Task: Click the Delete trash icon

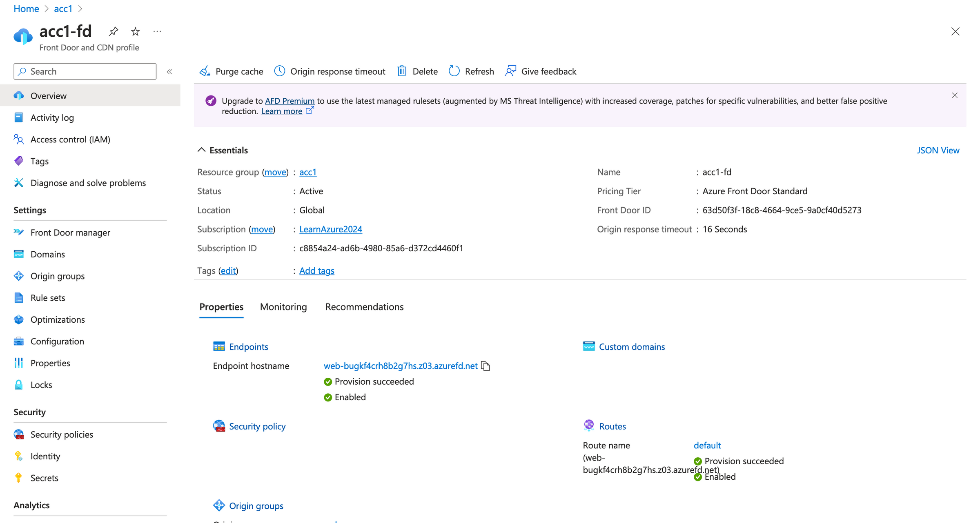Action: [x=402, y=71]
